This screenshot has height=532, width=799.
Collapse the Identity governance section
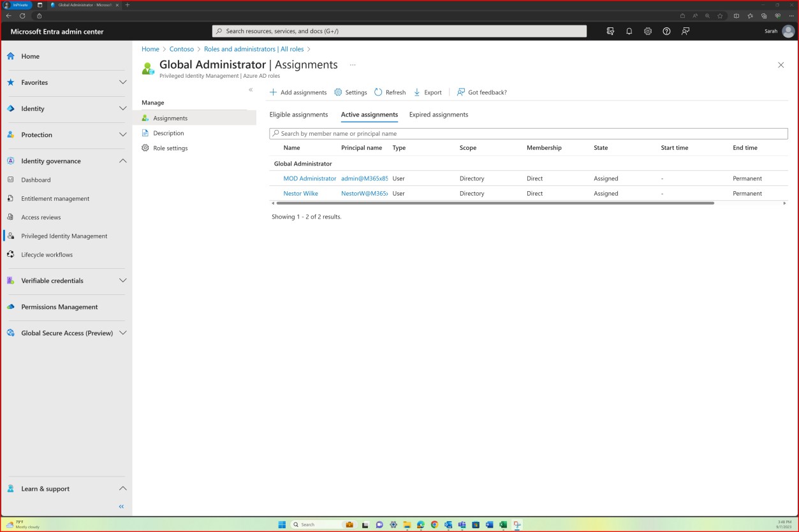click(x=122, y=161)
